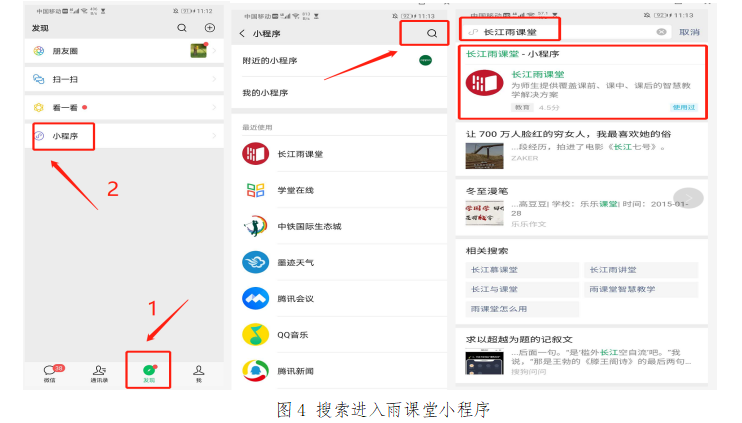Screen dimensions: 742x423
Task: Select the 最近使用 section label
Action: pyautogui.click(x=257, y=127)
